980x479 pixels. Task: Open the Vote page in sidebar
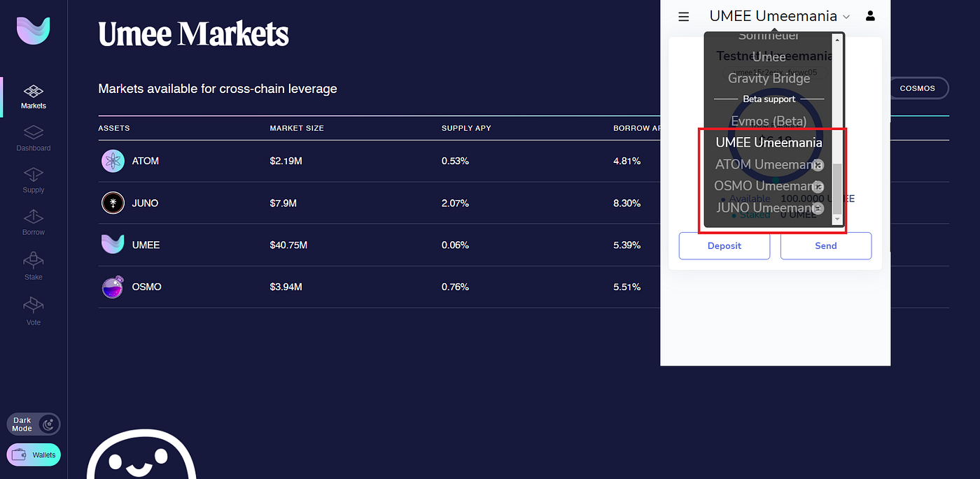pos(34,312)
